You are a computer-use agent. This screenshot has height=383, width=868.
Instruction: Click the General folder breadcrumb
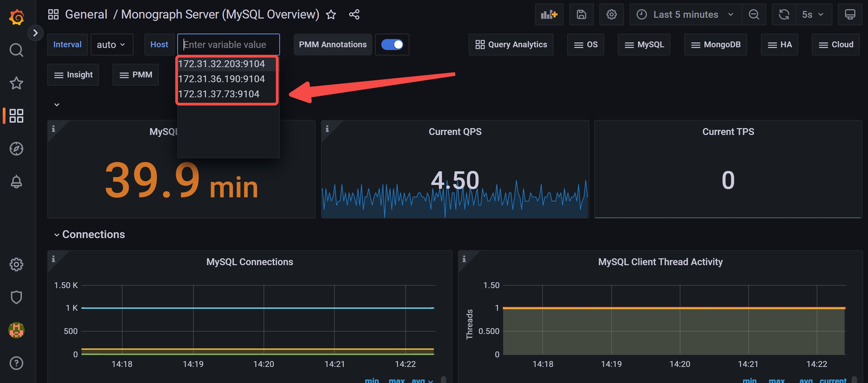tap(86, 14)
